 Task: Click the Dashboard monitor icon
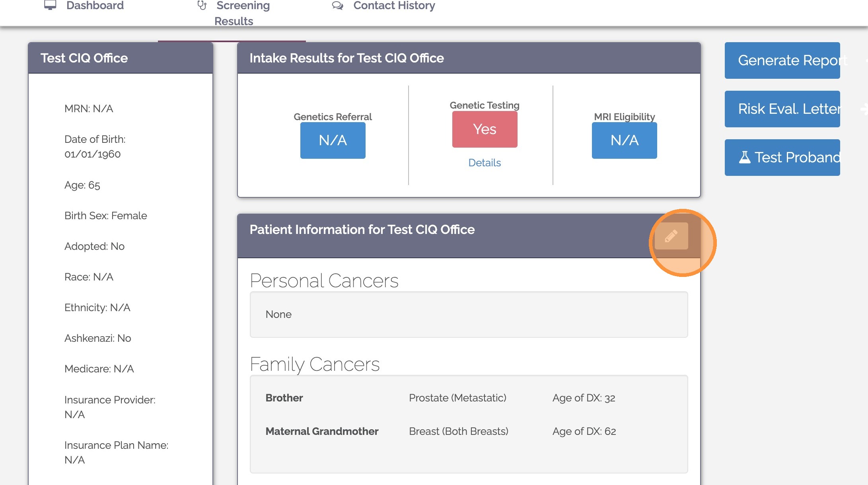pyautogui.click(x=49, y=5)
